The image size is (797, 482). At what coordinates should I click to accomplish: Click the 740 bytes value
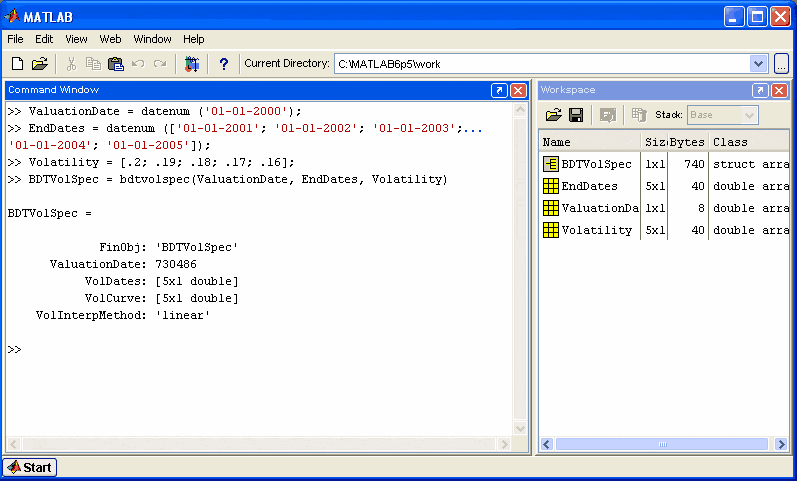(x=694, y=164)
